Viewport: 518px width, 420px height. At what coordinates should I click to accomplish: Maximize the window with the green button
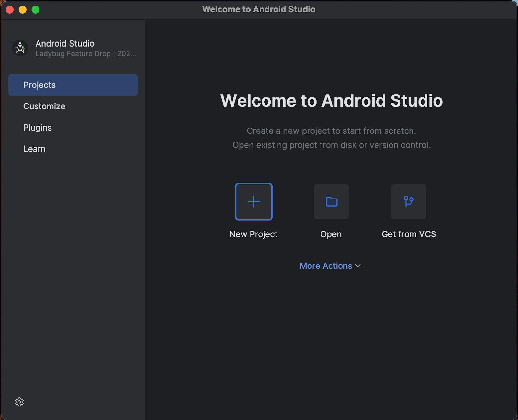coord(35,9)
